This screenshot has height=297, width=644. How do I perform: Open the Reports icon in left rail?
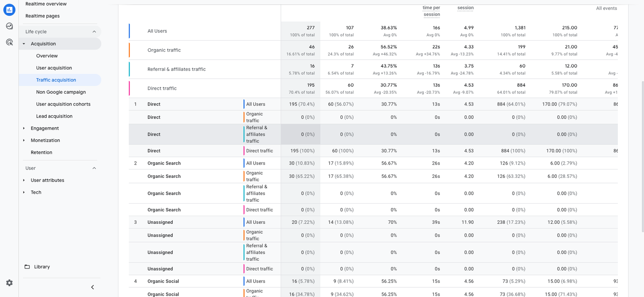point(9,10)
